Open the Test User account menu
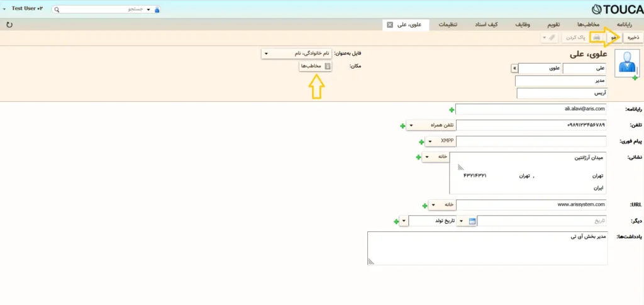The width and height of the screenshot is (644, 305). pyautogui.click(x=23, y=9)
